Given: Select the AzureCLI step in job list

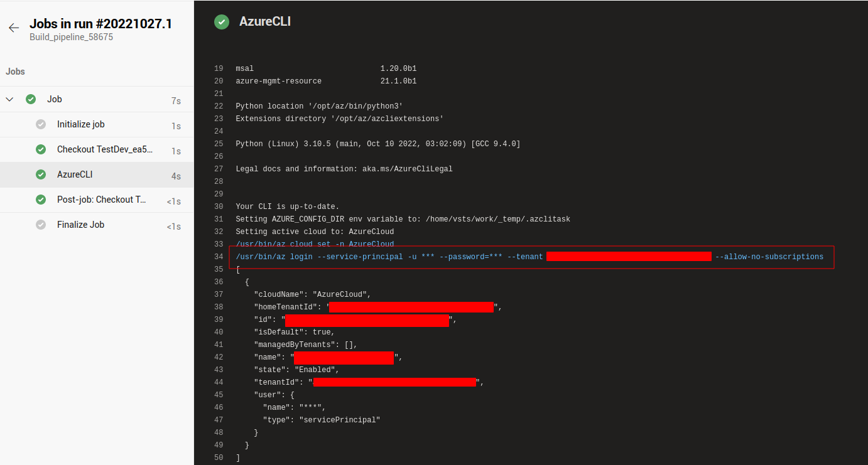Looking at the screenshot, I should 97,174.
